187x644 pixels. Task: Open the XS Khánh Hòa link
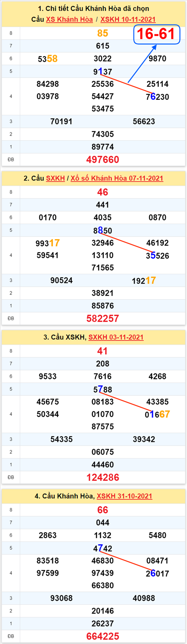click(69, 19)
